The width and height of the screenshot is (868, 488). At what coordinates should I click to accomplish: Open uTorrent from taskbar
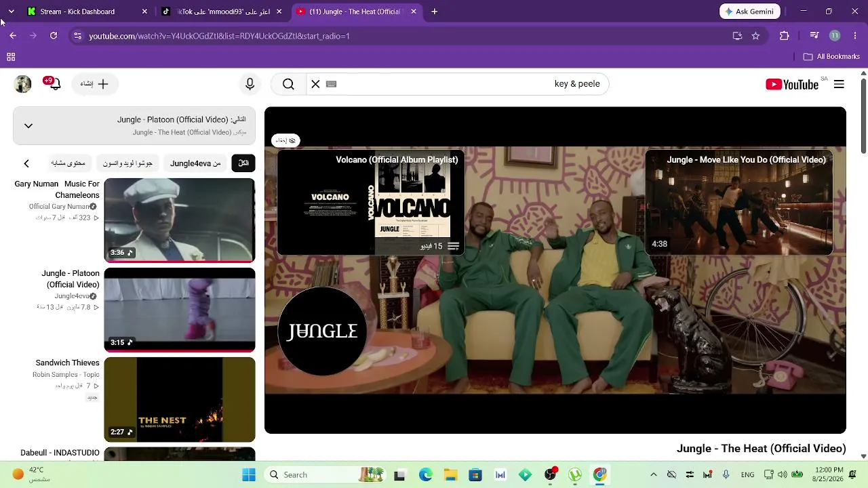(575, 474)
